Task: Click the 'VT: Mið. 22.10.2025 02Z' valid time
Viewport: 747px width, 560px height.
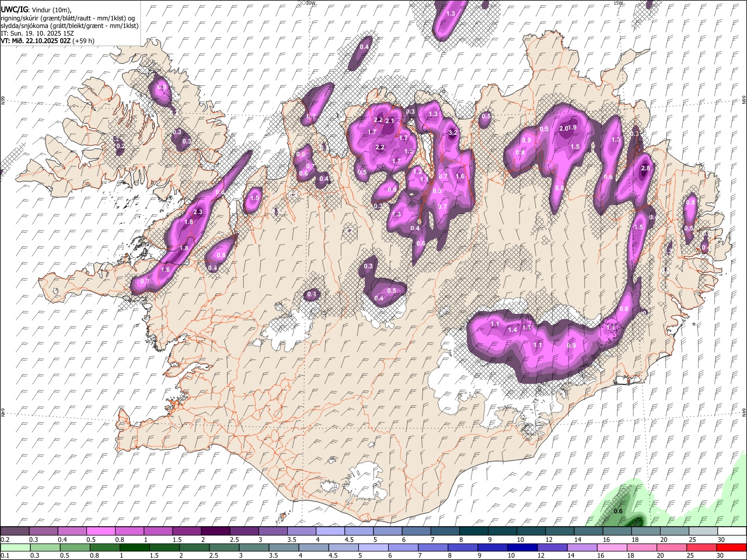Action: [x=36, y=41]
